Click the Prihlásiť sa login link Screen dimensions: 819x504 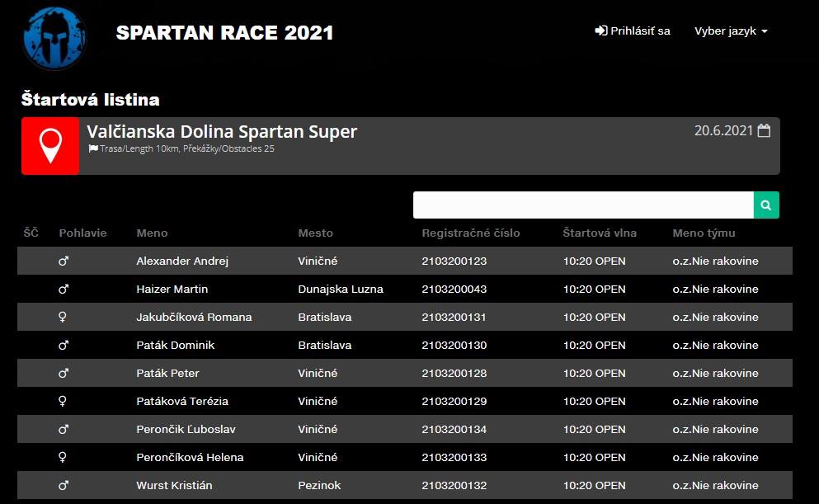(633, 31)
